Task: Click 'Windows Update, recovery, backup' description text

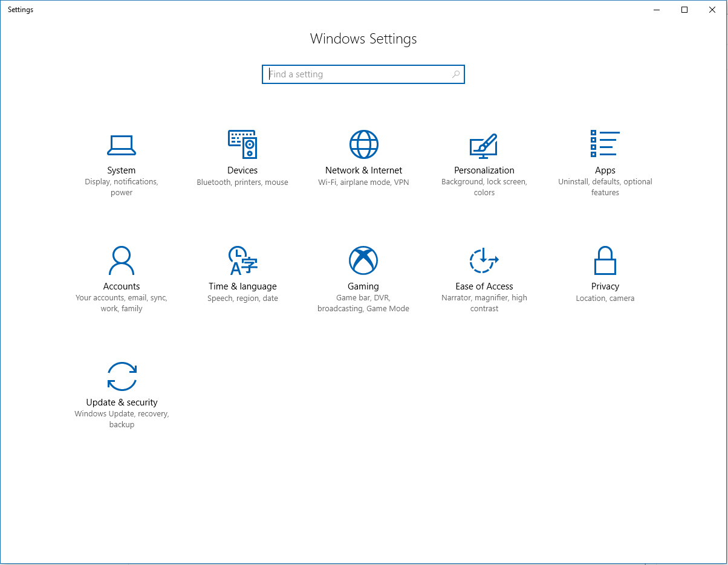Action: click(122, 419)
